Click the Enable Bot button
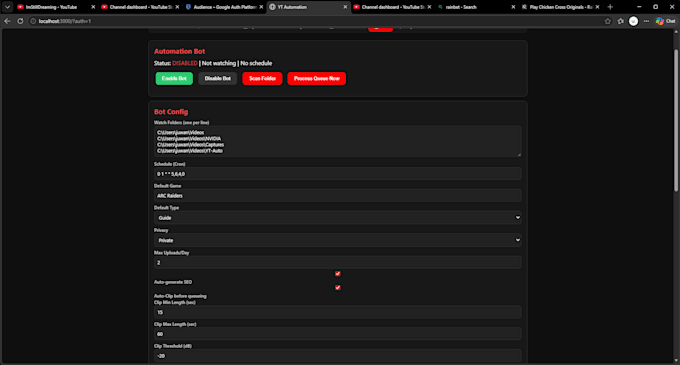 [174, 78]
